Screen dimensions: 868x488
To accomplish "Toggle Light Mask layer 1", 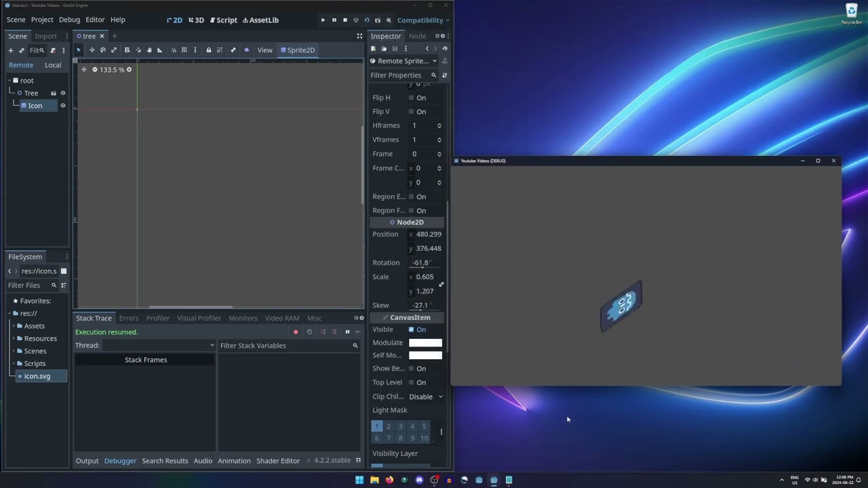I will 377,426.
